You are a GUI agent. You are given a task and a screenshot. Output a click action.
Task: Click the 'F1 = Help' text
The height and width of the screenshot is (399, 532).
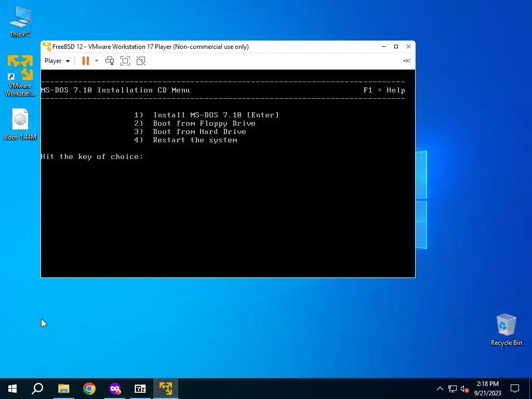384,90
